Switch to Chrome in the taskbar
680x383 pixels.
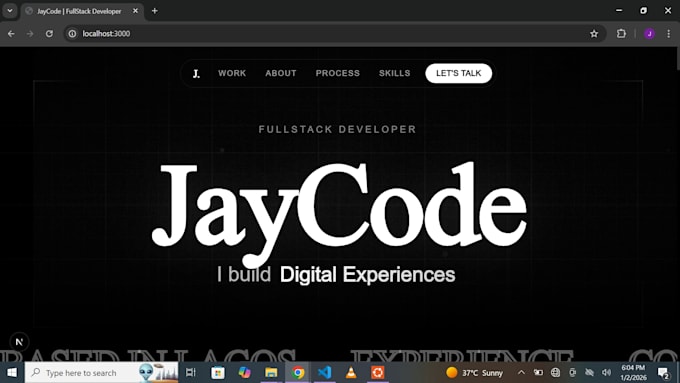(298, 373)
